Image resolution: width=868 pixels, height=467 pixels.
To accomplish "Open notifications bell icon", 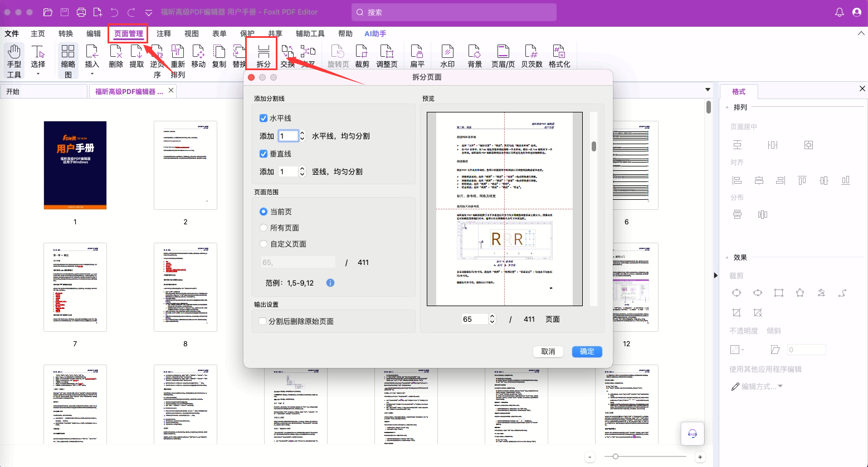I will pos(840,12).
